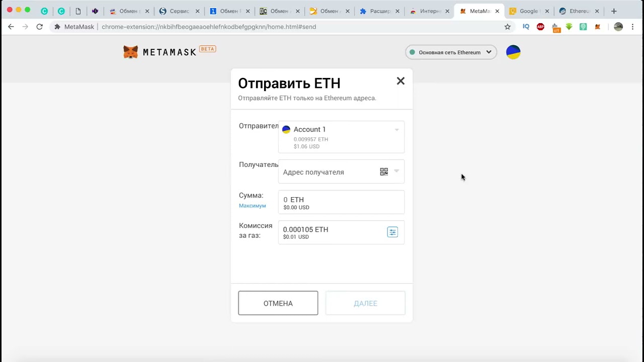Switch to the pinned blank document tab
This screenshot has height=362, width=644.
(78, 11)
